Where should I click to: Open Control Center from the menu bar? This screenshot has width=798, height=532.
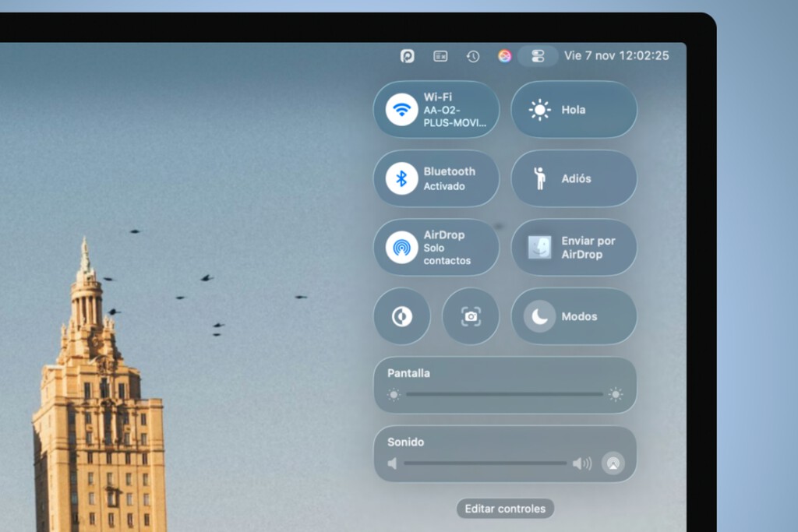click(x=537, y=55)
